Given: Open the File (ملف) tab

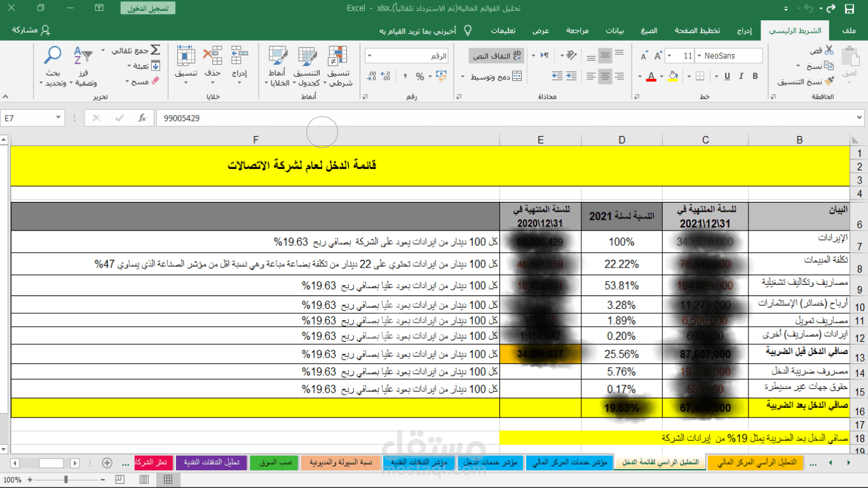Looking at the screenshot, I should tap(848, 30).
